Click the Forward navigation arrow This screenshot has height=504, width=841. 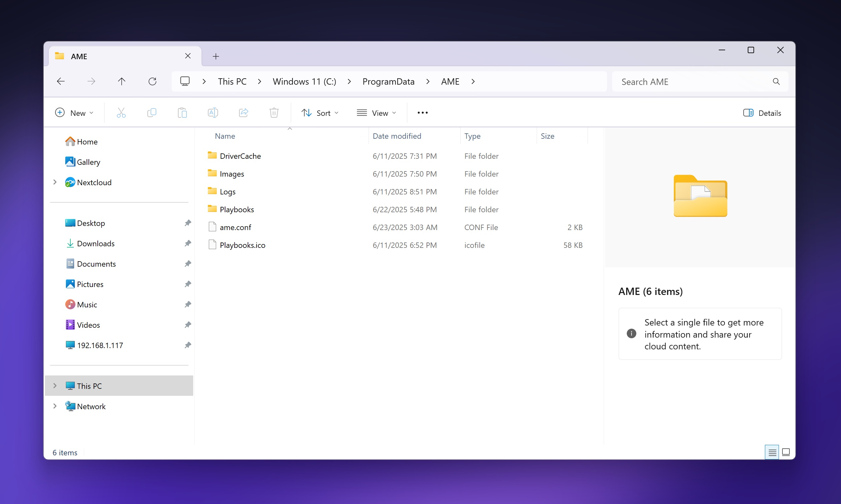tap(91, 81)
